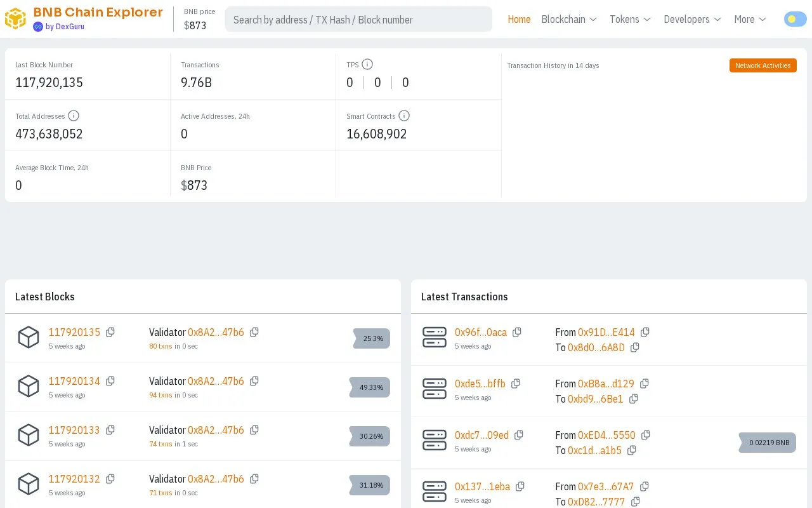Open transaction 0xdc7...09ed
The width and height of the screenshot is (812, 508).
pyautogui.click(x=481, y=435)
